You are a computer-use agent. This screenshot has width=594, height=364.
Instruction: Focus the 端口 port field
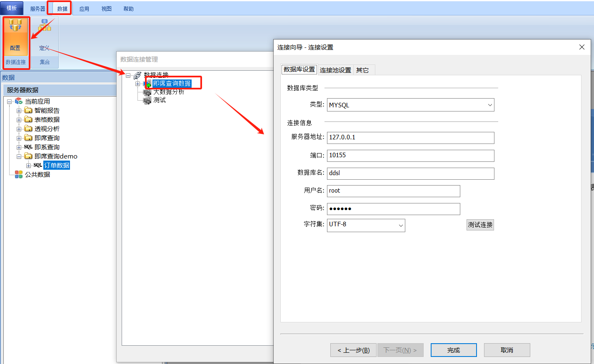tap(411, 156)
